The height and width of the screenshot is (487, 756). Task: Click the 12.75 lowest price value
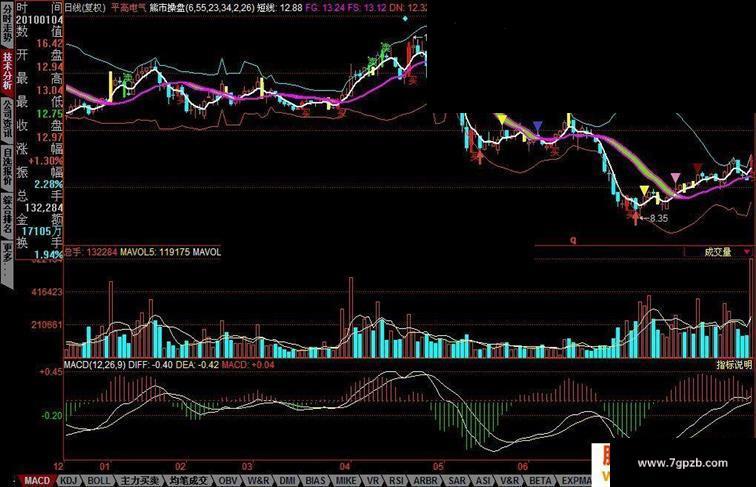click(x=49, y=114)
